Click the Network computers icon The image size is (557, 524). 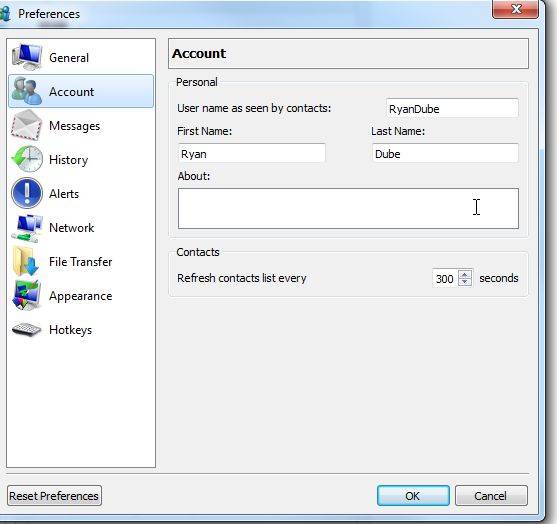27,228
